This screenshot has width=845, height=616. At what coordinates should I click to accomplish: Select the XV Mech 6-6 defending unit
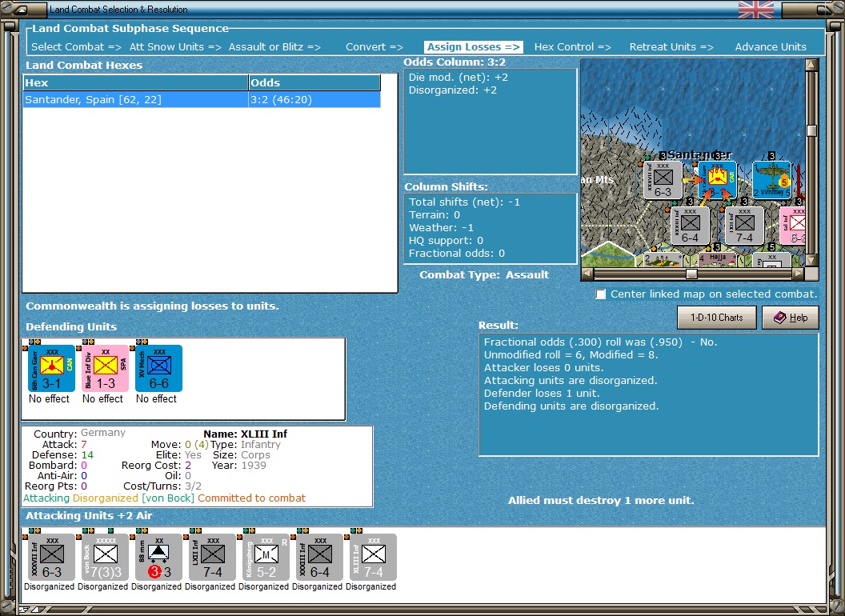tap(158, 369)
